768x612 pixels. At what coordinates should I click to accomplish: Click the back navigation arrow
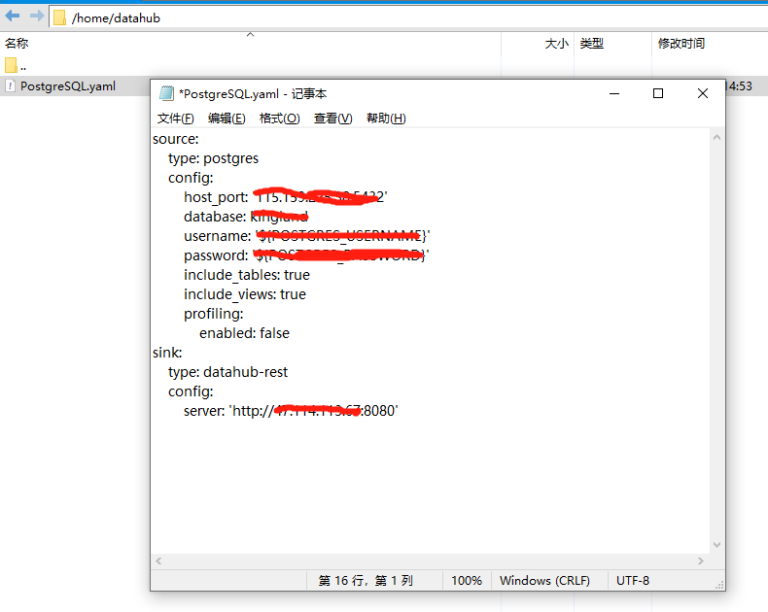coord(13,17)
